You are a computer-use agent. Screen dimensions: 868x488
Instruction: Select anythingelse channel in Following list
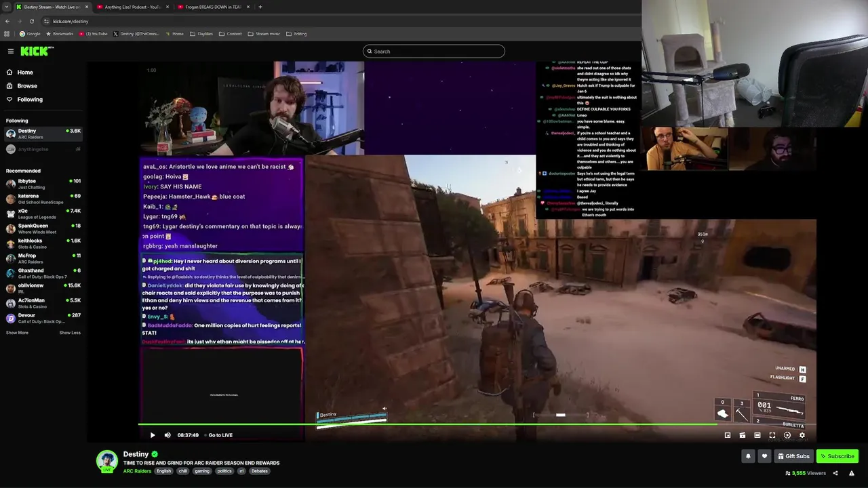point(43,149)
